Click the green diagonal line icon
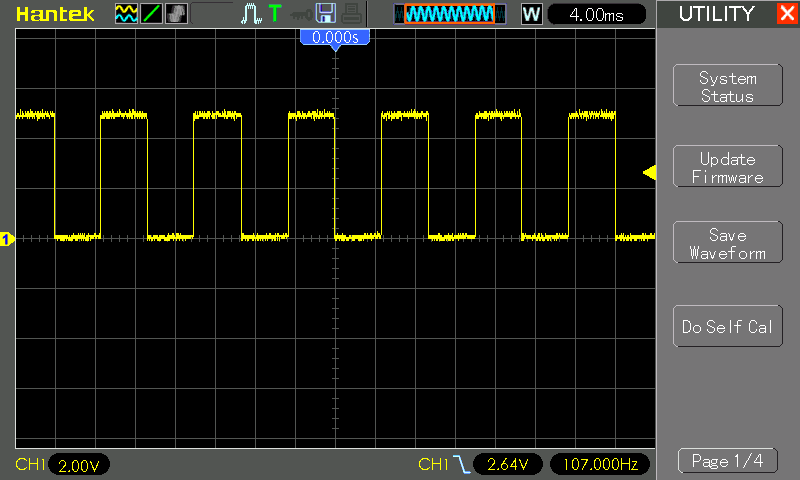The image size is (800, 480). pos(151,14)
